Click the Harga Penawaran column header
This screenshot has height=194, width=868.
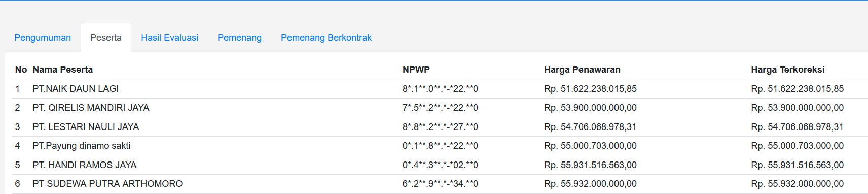(582, 70)
